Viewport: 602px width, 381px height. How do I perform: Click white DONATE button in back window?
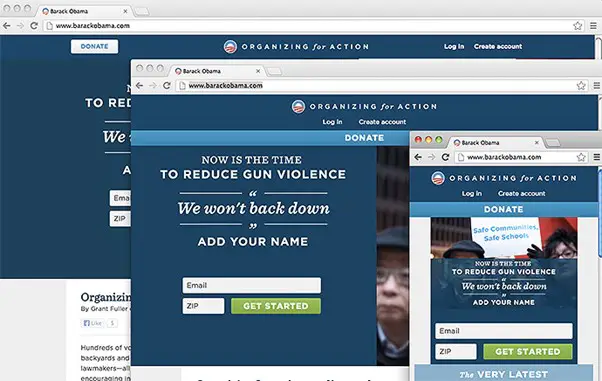click(x=94, y=46)
